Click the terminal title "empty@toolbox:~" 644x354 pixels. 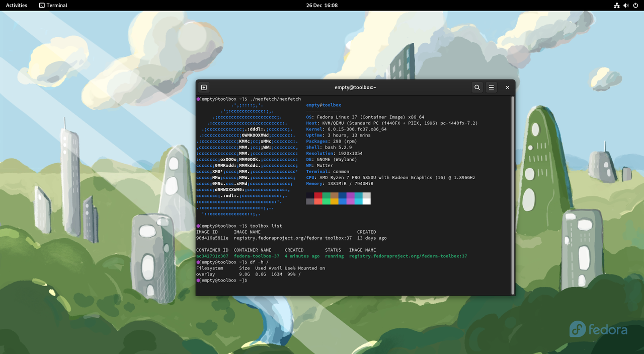[x=355, y=87]
